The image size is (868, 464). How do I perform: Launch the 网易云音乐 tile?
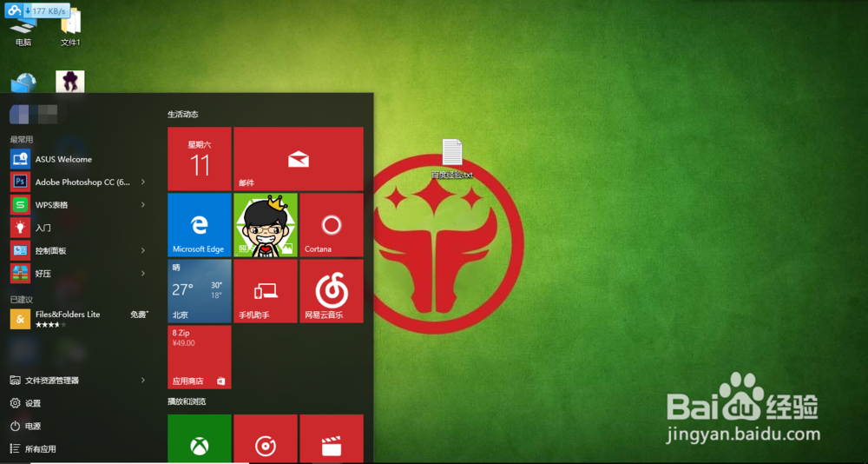332,291
